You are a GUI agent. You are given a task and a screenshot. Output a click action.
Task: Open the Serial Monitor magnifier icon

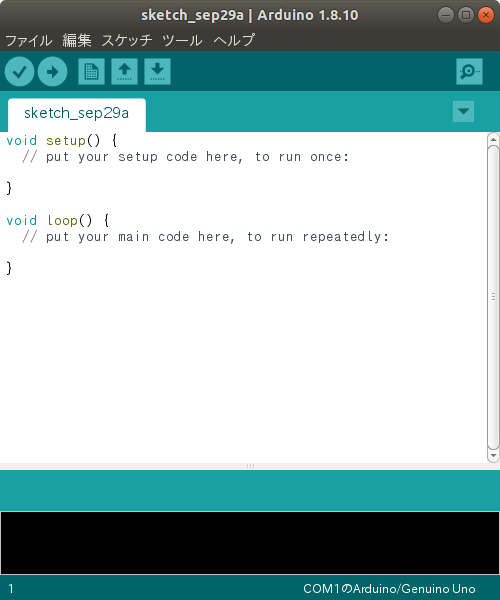pos(469,72)
